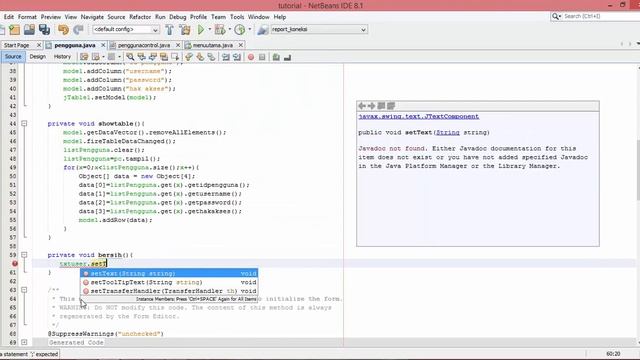This screenshot has height=360, width=640.
Task: Choose setTransferHandler completion item
Action: click(x=169, y=291)
